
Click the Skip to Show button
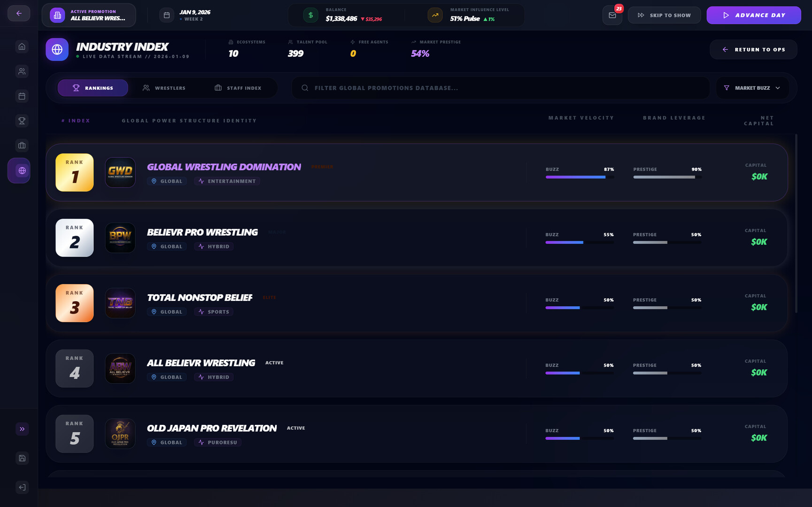click(664, 15)
